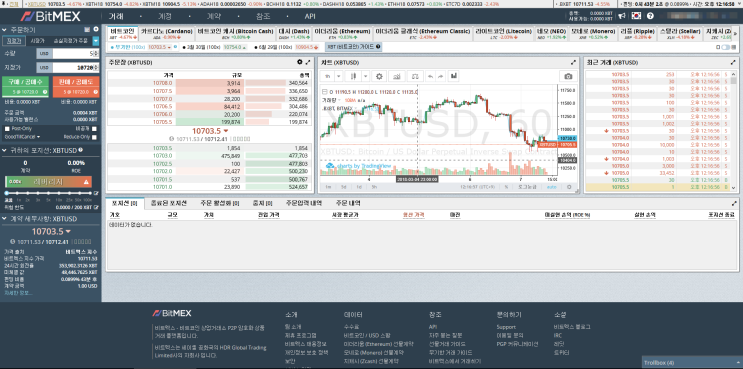743x369 pixels.
Task: Collapse your position XBTUSD section
Action: click(x=3, y=150)
